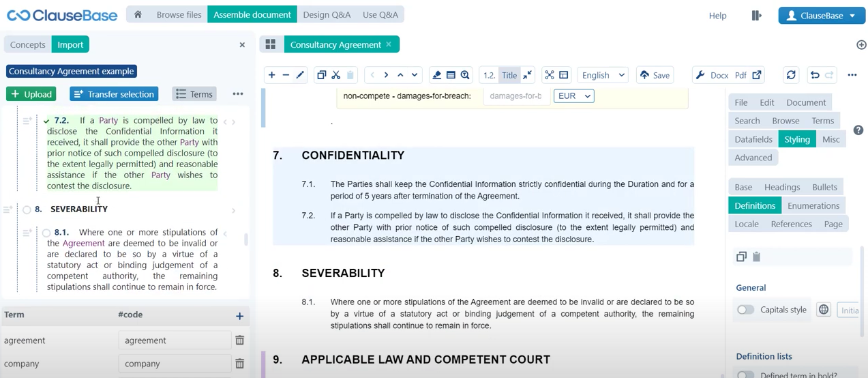Click the undo arrow icon

point(814,75)
